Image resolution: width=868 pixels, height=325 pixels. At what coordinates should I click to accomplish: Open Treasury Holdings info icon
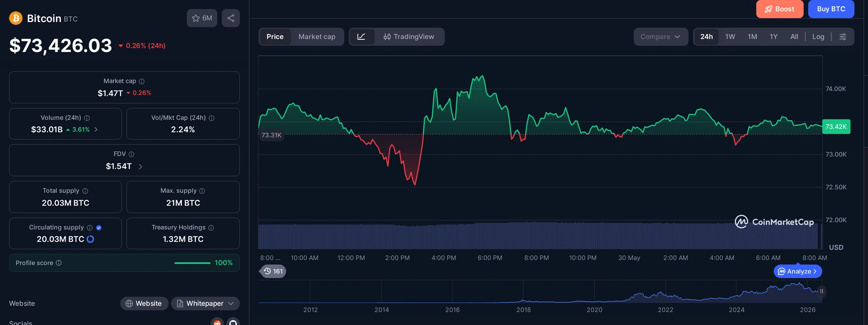[x=211, y=228]
